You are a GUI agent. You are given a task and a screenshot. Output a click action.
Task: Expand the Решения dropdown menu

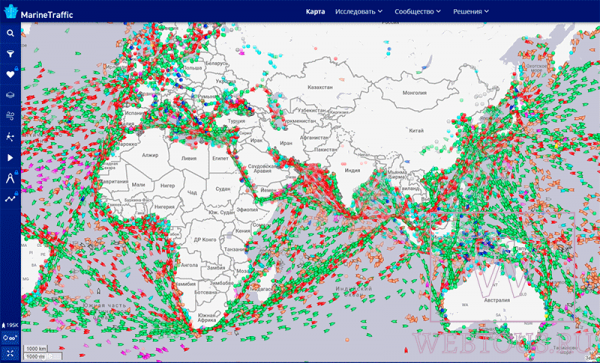click(471, 11)
